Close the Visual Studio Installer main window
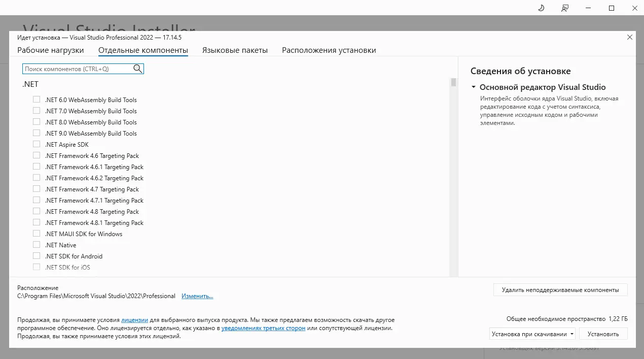 (x=634, y=8)
